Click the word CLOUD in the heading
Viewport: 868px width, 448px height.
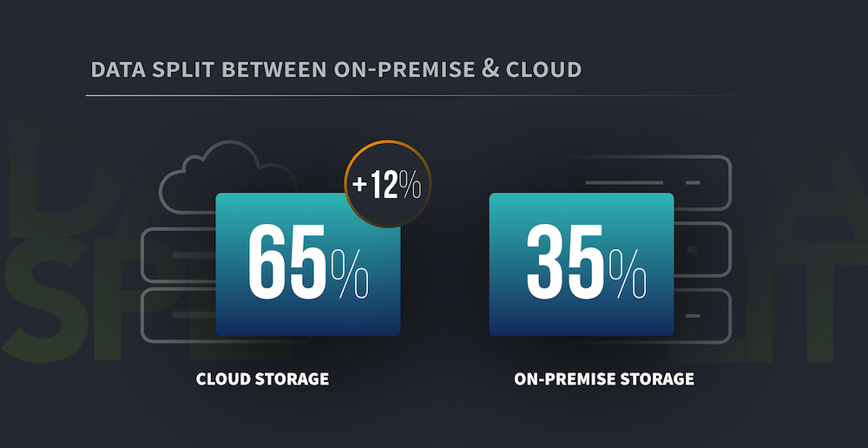[x=543, y=69]
